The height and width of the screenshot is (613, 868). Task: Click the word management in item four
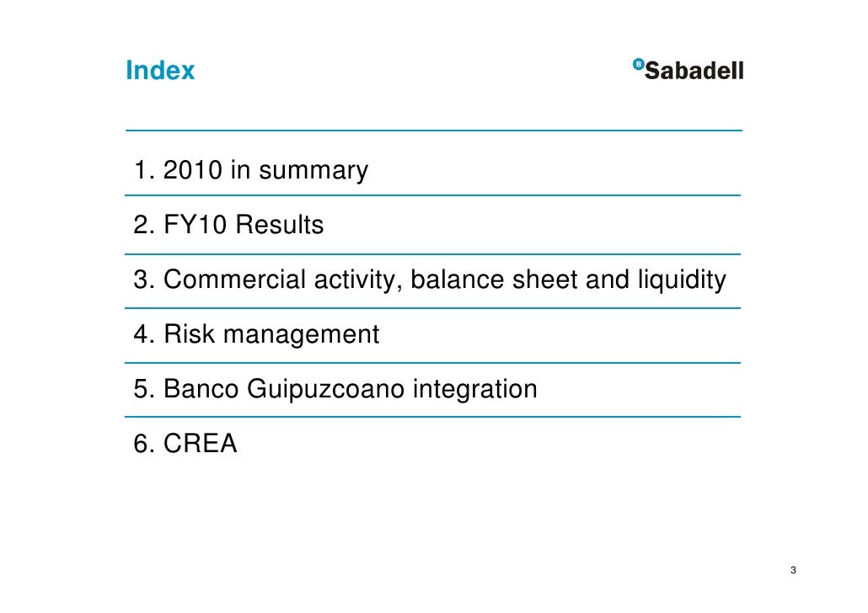point(301,335)
